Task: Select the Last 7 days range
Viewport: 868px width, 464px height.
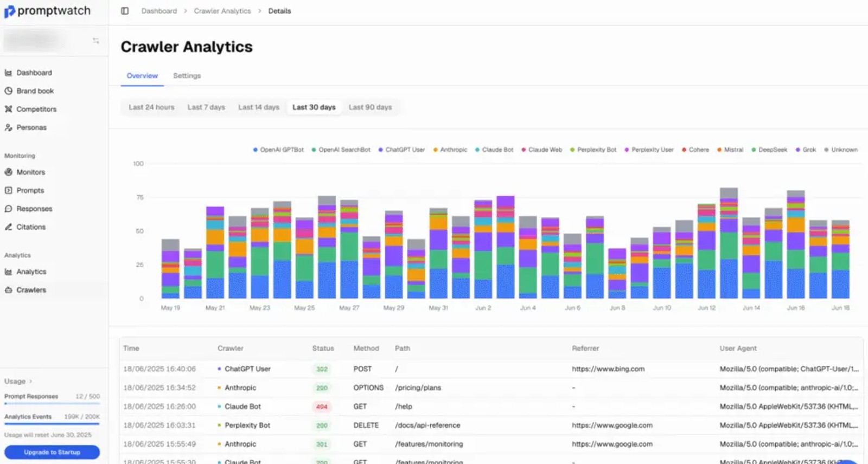Action: coord(206,107)
